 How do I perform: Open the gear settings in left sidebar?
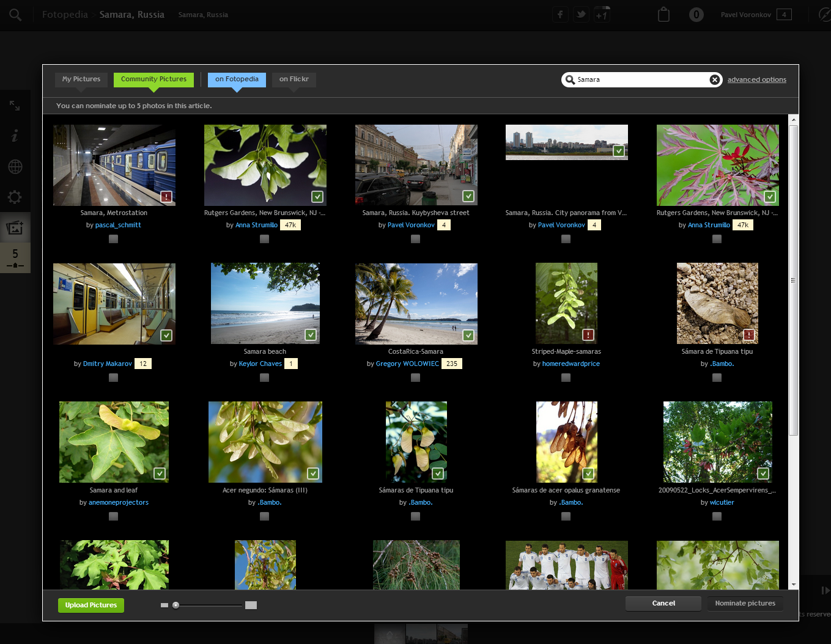pyautogui.click(x=15, y=197)
